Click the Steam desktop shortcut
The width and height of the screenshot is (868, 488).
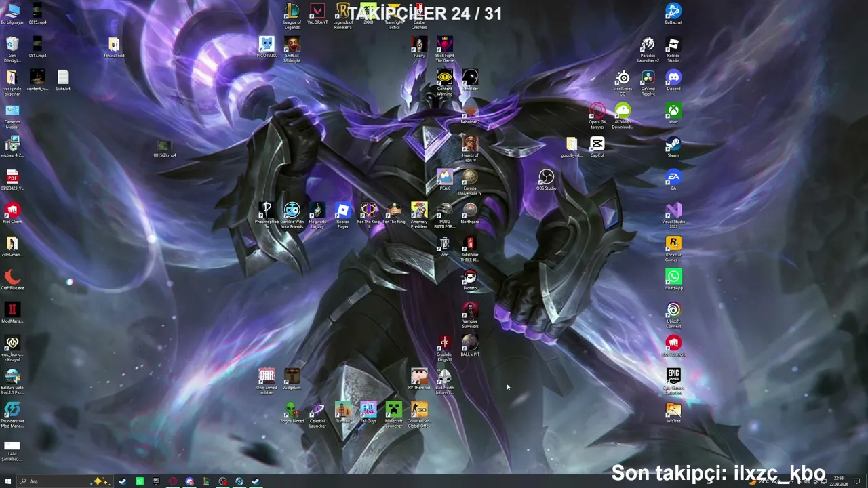[x=673, y=147]
